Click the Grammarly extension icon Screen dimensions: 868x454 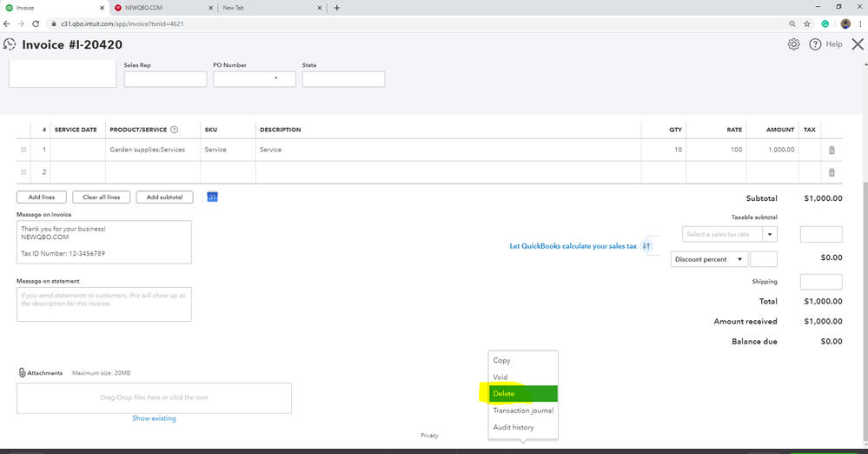click(x=825, y=23)
